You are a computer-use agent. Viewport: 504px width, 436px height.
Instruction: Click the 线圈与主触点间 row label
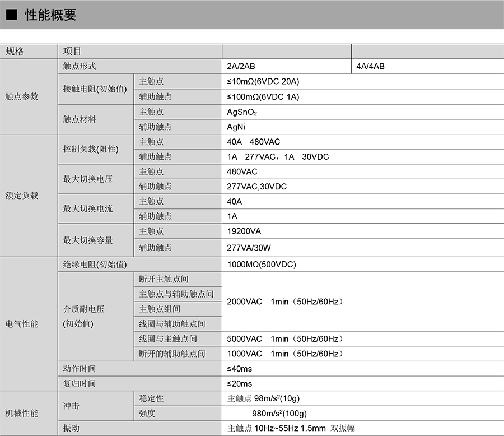(168, 339)
